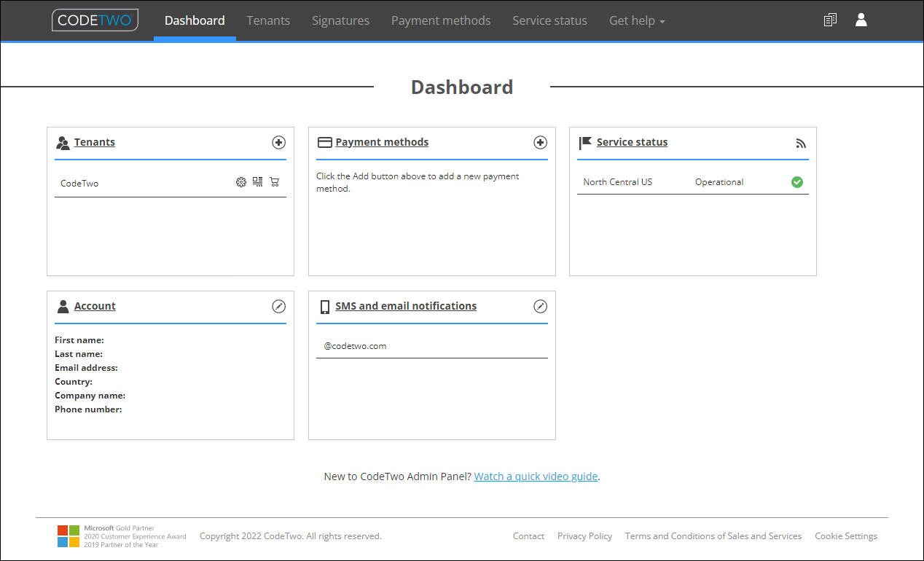Expand the Get help dropdown
The image size is (924, 561).
pos(637,20)
